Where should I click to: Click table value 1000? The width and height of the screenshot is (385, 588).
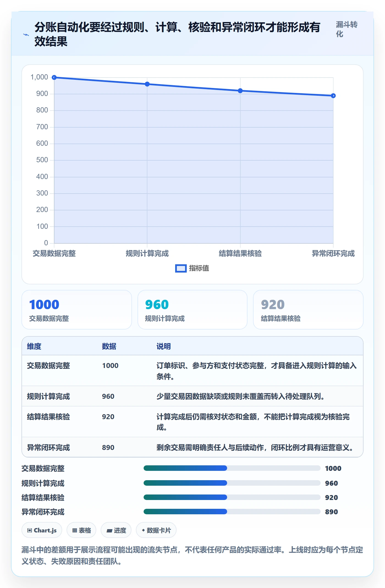pos(110,366)
